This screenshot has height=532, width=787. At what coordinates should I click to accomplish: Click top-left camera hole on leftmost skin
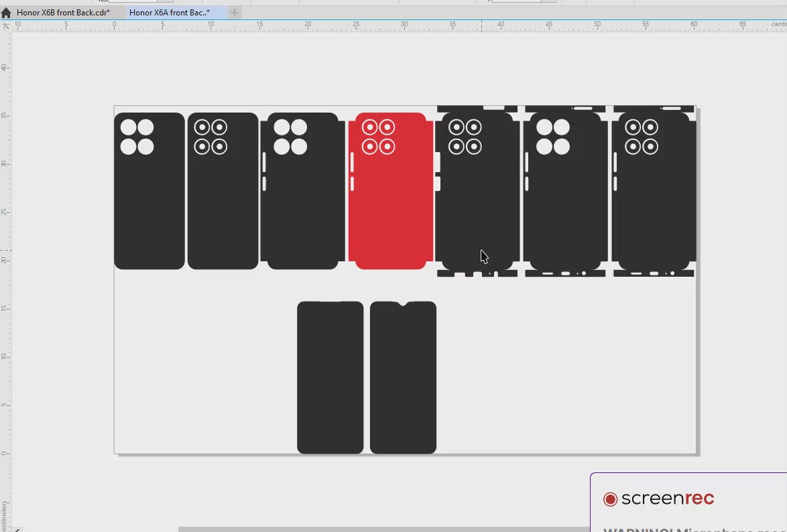pyautogui.click(x=129, y=127)
